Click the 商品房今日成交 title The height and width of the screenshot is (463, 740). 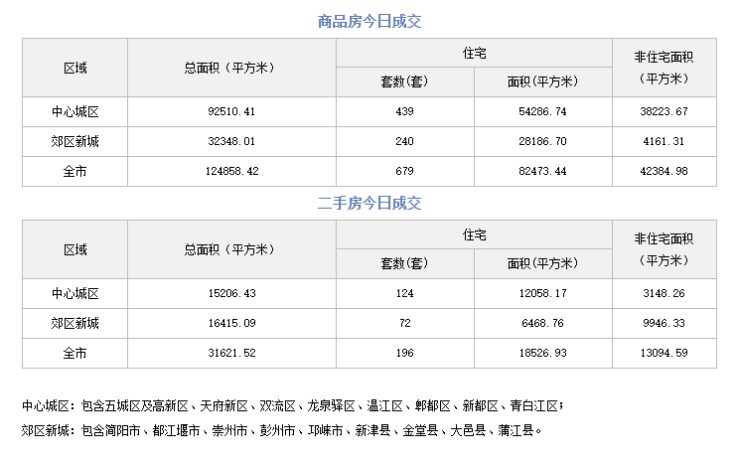[369, 21]
